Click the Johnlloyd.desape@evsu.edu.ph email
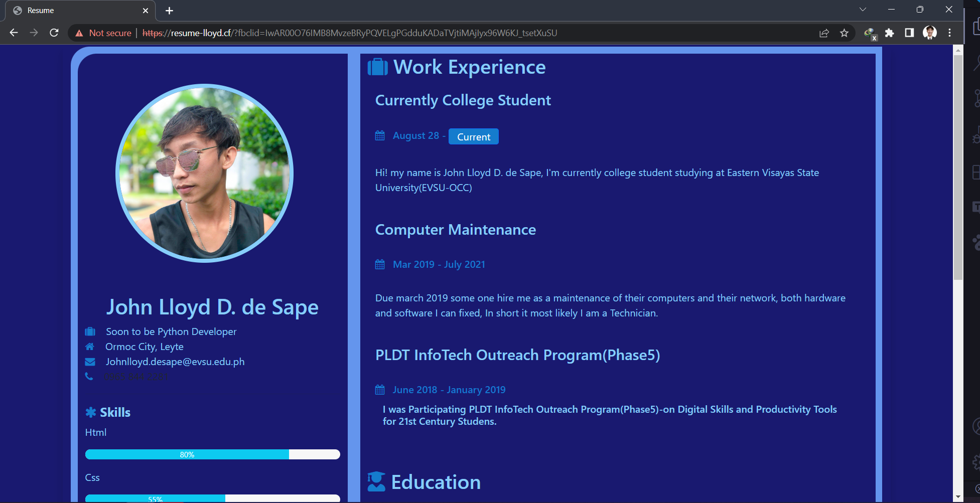 pyautogui.click(x=175, y=362)
